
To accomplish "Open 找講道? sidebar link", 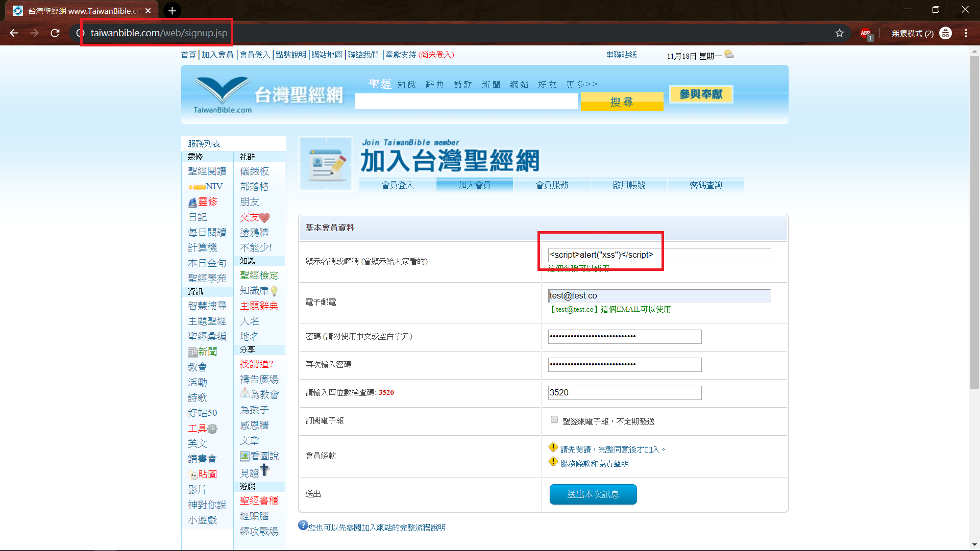I will pos(257,364).
